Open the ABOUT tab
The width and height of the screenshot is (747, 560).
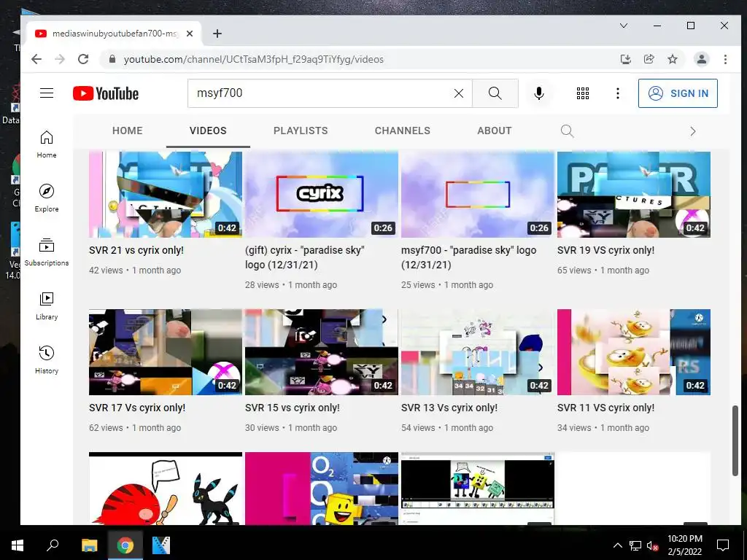tap(495, 131)
